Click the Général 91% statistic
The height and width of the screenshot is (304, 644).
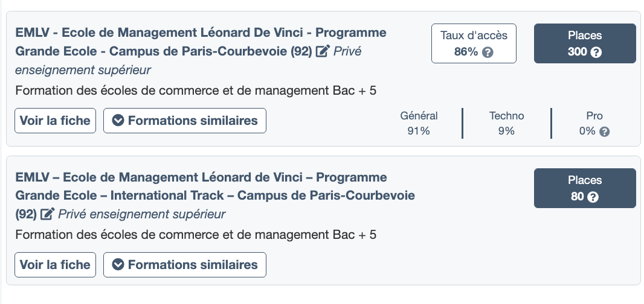coord(419,123)
